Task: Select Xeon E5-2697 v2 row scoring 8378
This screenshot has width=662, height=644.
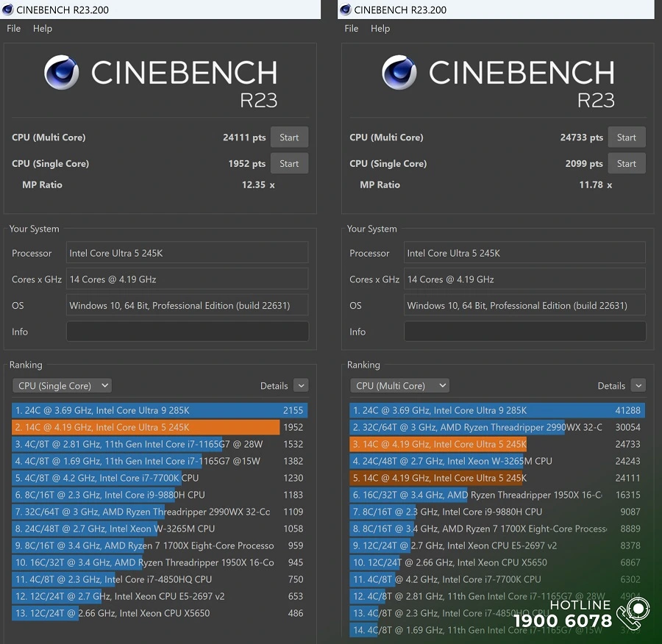Action: coord(497,545)
